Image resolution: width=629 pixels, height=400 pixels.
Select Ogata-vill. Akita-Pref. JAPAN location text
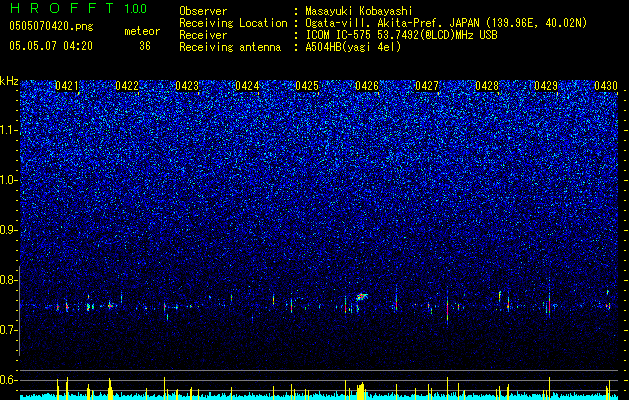[x=446, y=23]
